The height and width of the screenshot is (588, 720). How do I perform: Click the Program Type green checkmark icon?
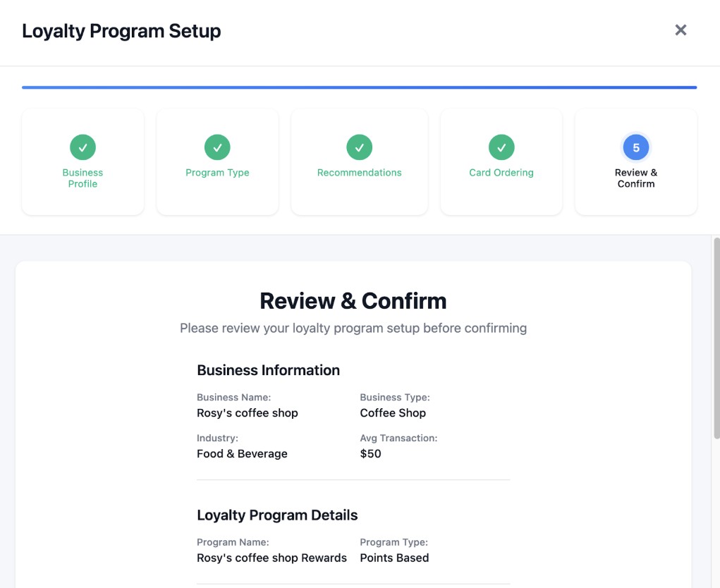pos(217,147)
